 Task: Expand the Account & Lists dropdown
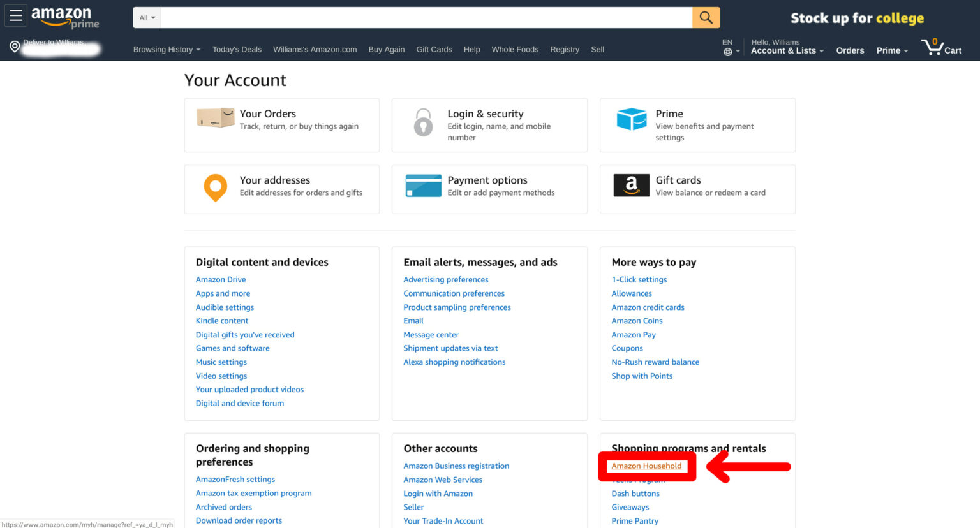(x=787, y=50)
